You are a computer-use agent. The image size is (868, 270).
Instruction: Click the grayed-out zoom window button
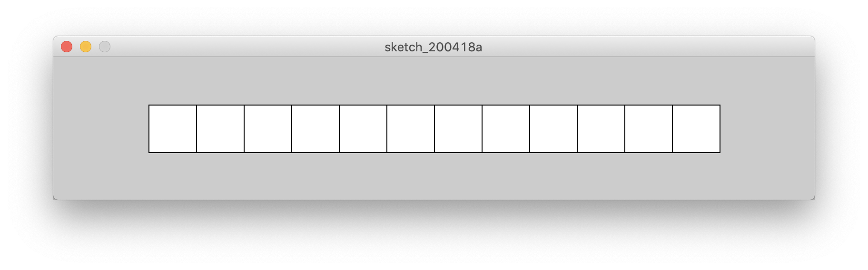tap(105, 47)
